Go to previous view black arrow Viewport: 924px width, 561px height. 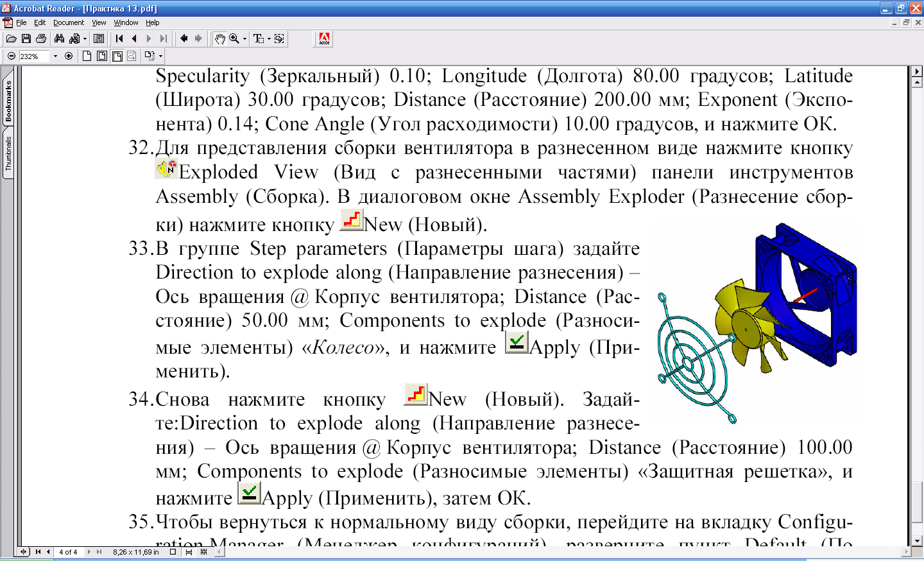[x=184, y=39]
